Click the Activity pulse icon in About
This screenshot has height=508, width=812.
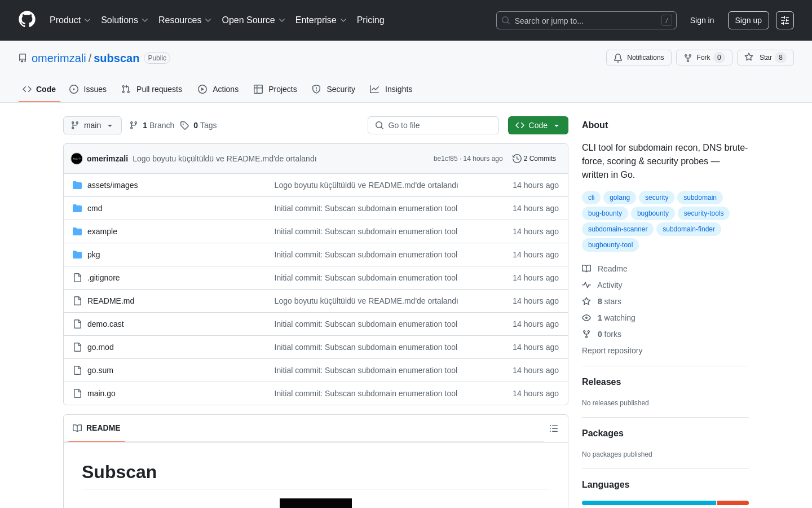[x=586, y=285]
